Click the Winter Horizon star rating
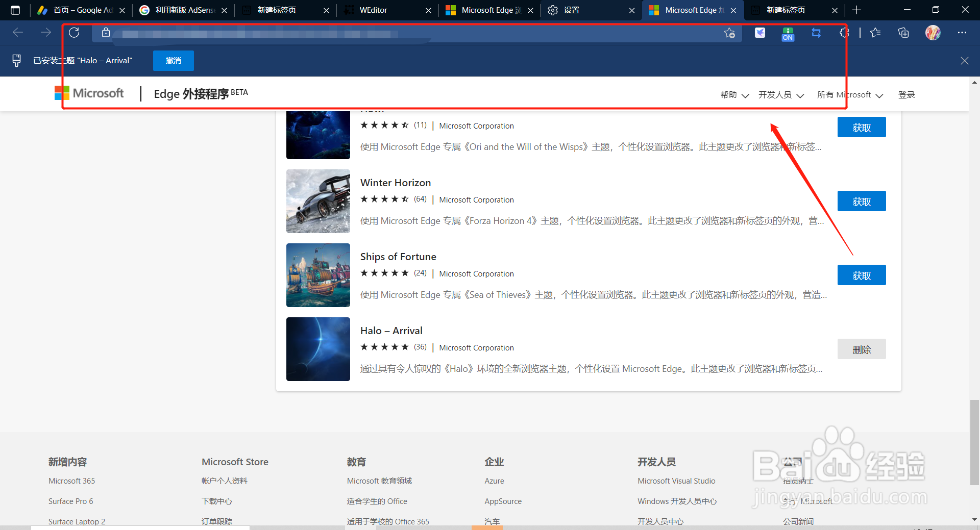This screenshot has width=980, height=530. coord(385,199)
